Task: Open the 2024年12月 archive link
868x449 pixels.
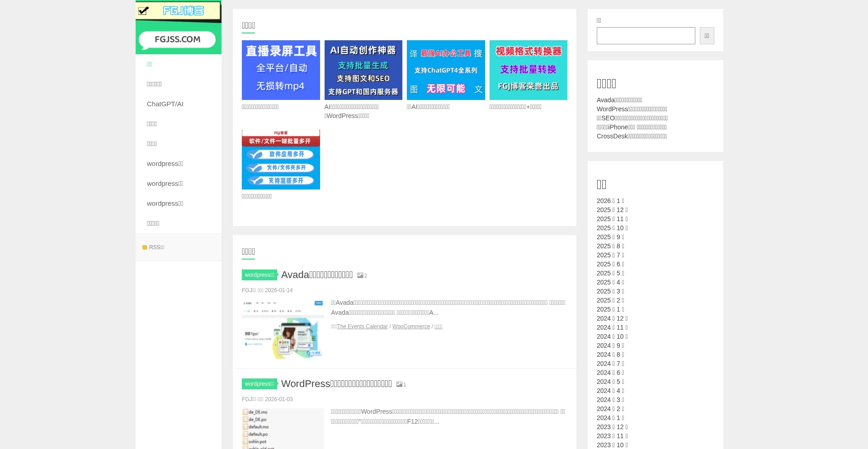Action: point(612,318)
